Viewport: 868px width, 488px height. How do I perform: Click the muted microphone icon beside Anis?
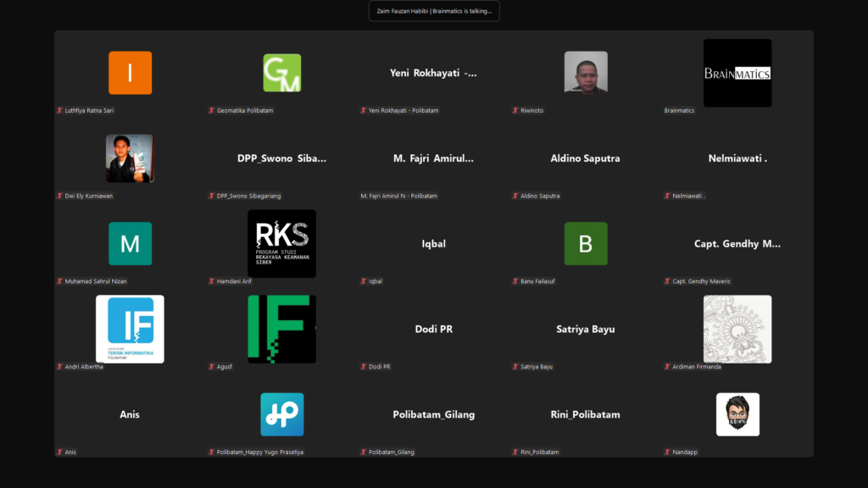pyautogui.click(x=59, y=452)
